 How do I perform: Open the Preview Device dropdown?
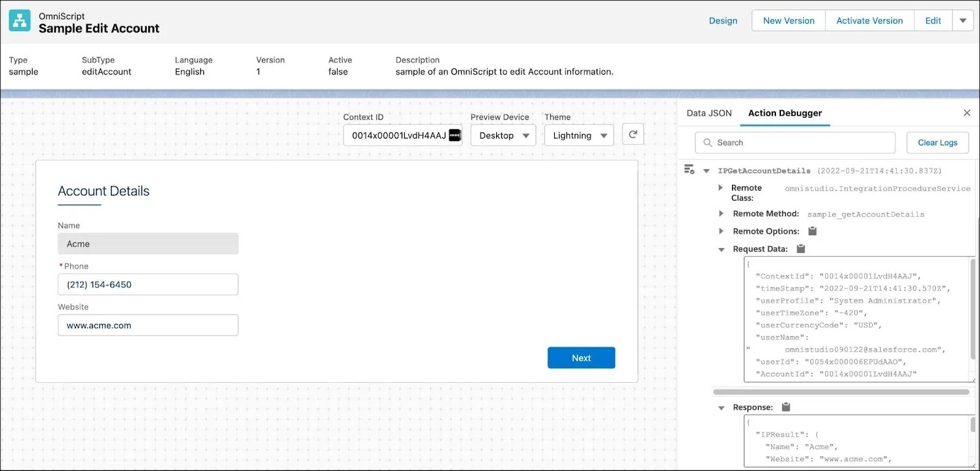tap(503, 135)
